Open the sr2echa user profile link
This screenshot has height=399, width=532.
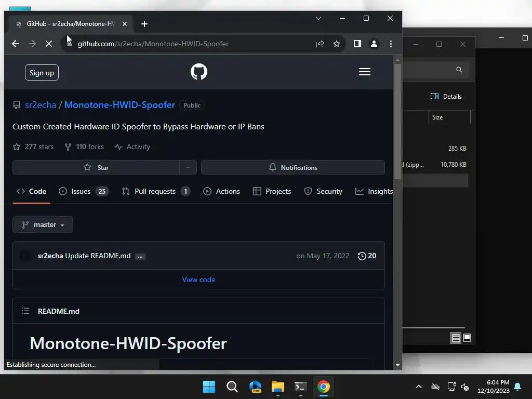(41, 105)
